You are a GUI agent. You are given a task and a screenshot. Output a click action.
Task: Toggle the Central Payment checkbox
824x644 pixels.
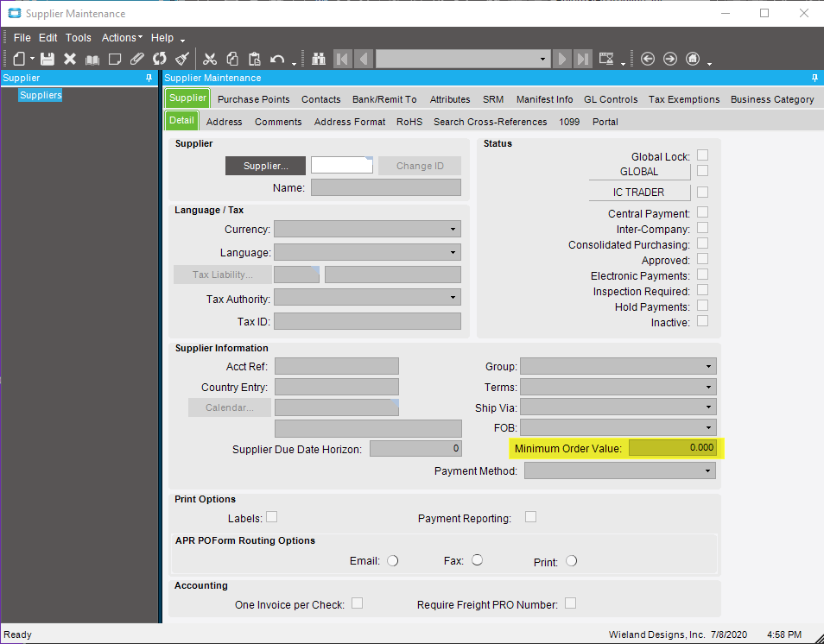coord(702,212)
